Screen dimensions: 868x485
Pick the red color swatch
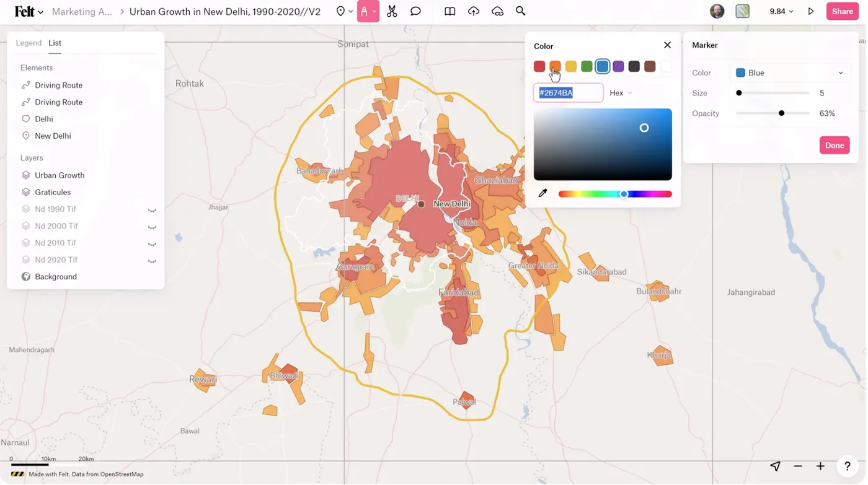click(539, 66)
